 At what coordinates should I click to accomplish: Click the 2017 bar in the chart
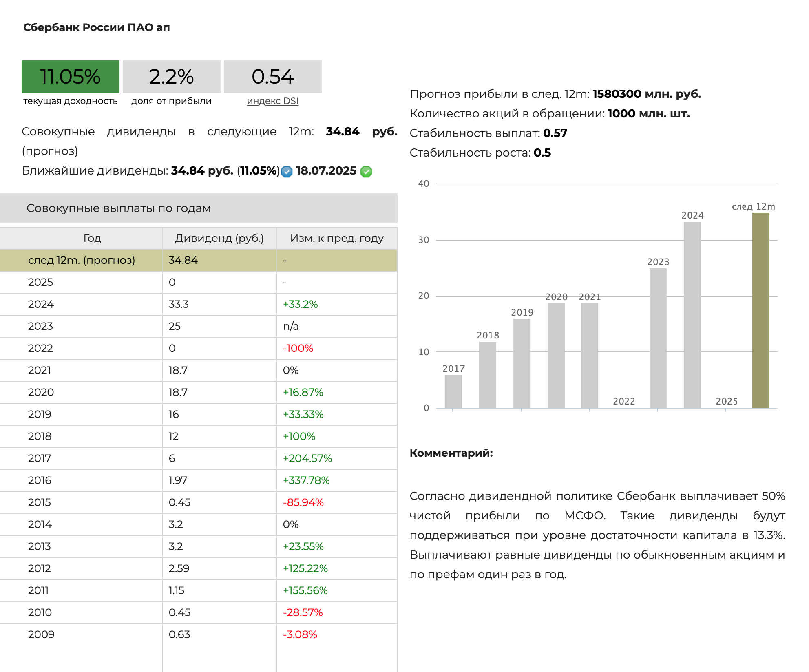[453, 391]
